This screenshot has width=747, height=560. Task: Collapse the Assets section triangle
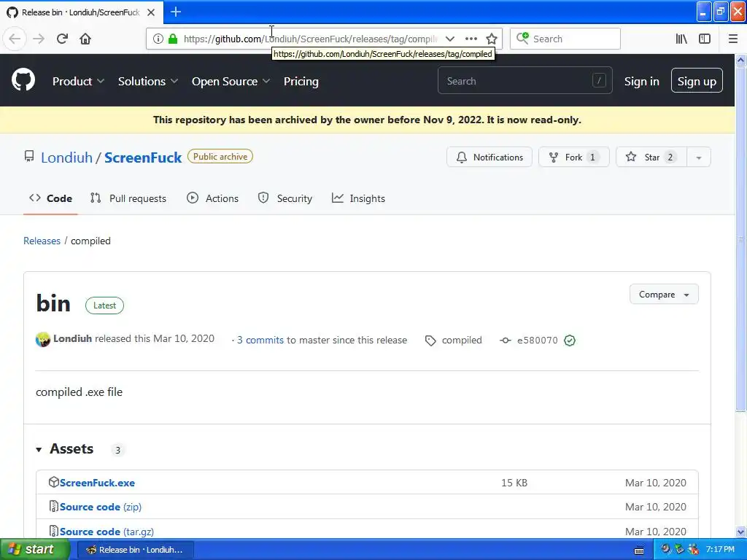39,449
